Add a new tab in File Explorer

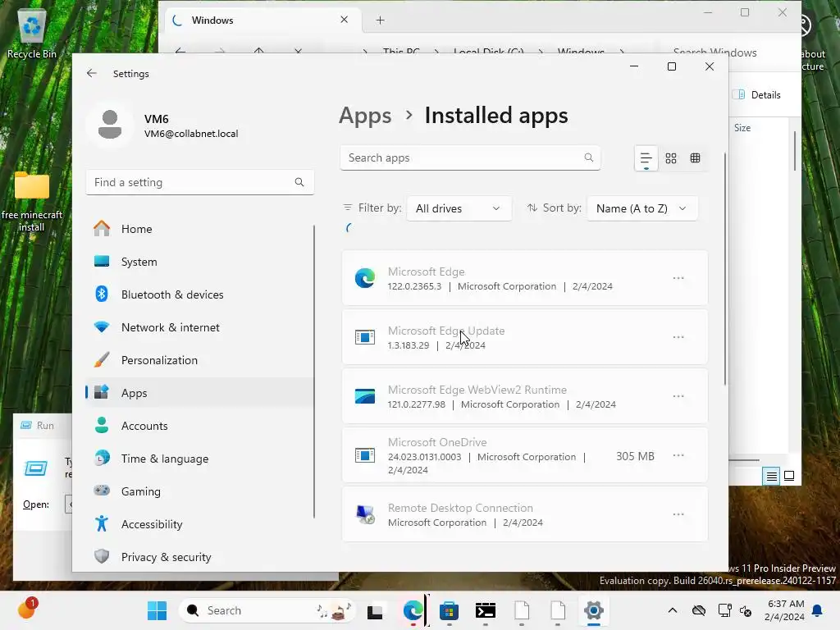point(381,21)
